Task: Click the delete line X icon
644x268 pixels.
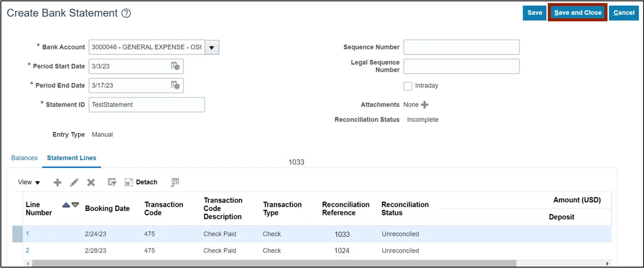Action: coord(91,182)
